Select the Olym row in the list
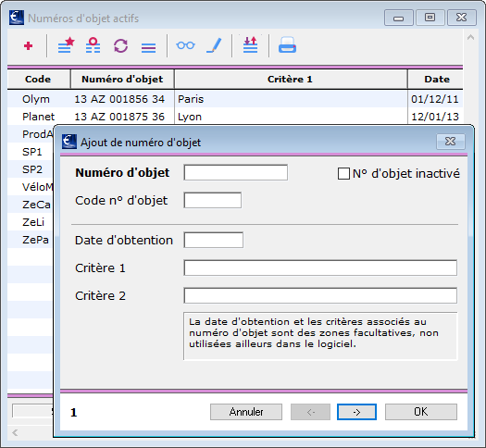Image resolution: width=486 pixels, height=448 pixels. tap(235, 99)
